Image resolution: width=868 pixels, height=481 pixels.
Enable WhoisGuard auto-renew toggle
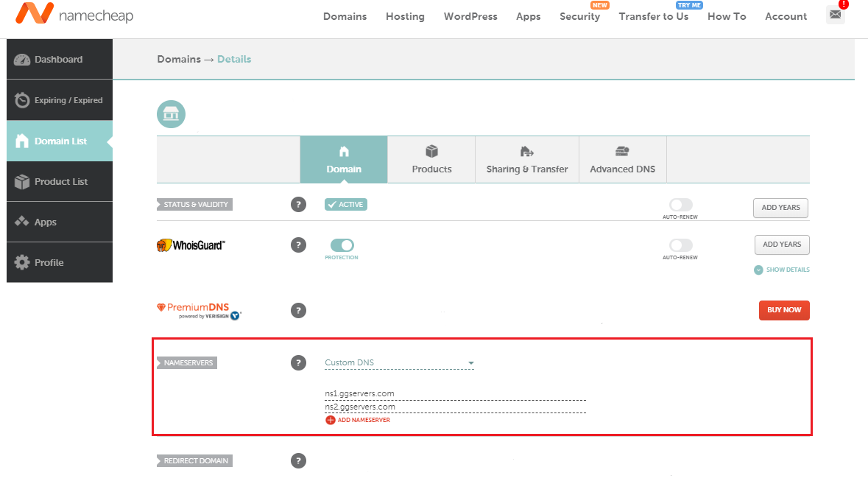[x=680, y=245]
